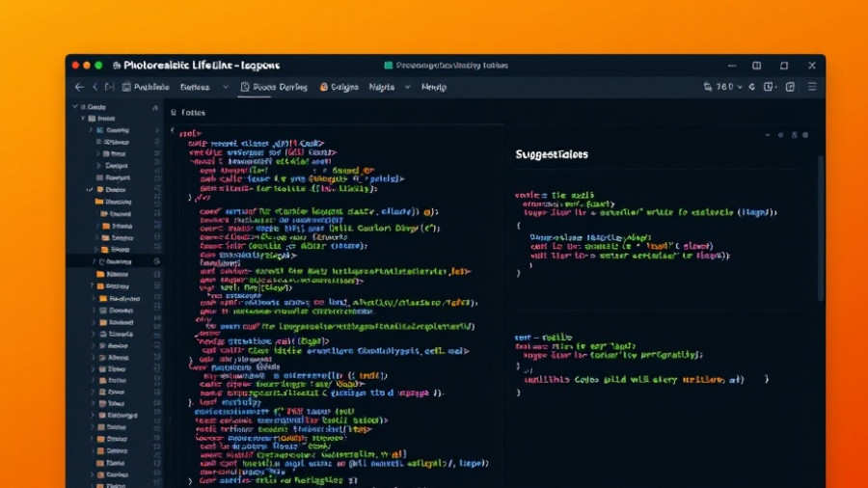Click the last small icon above Suggestions panel

807,136
